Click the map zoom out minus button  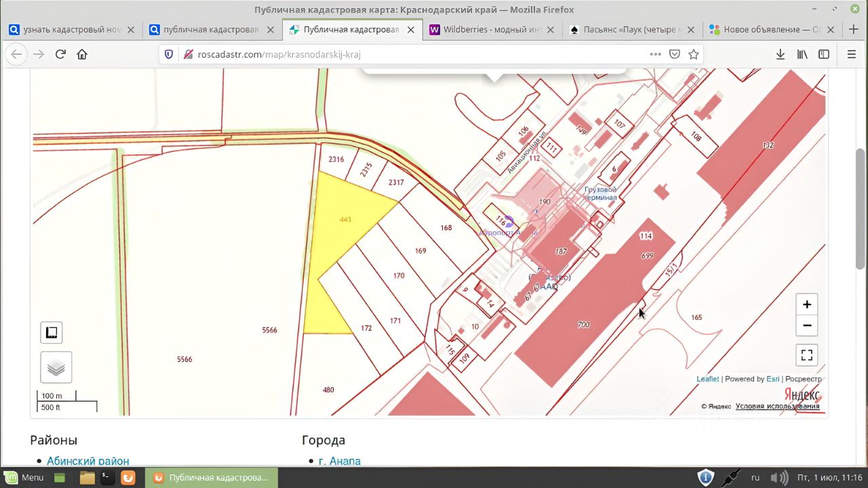click(807, 325)
